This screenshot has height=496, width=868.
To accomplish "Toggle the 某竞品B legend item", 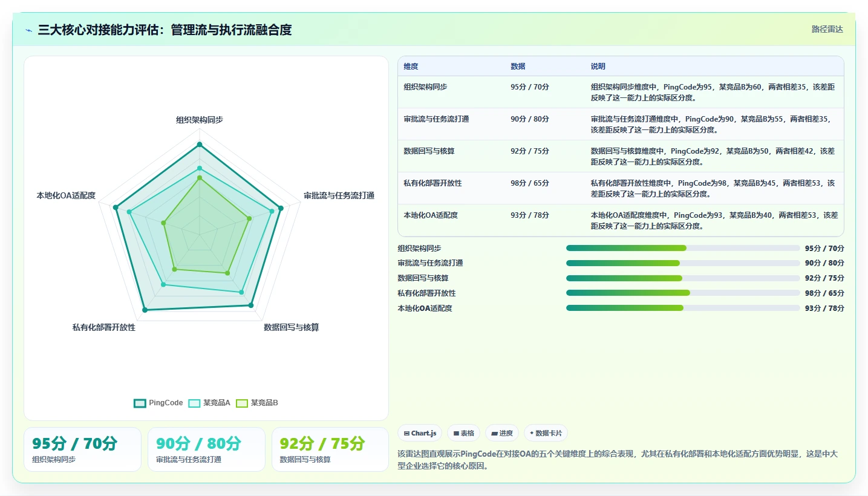I will click(x=257, y=403).
